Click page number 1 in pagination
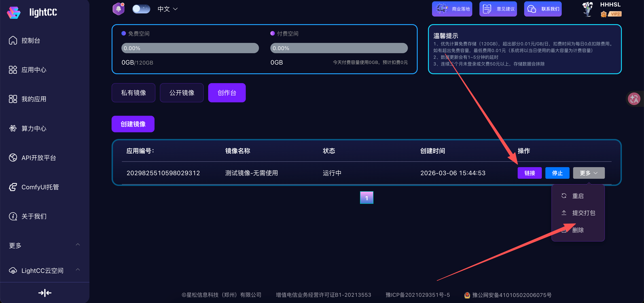Image resolution: width=644 pixels, height=303 pixels. click(x=366, y=198)
